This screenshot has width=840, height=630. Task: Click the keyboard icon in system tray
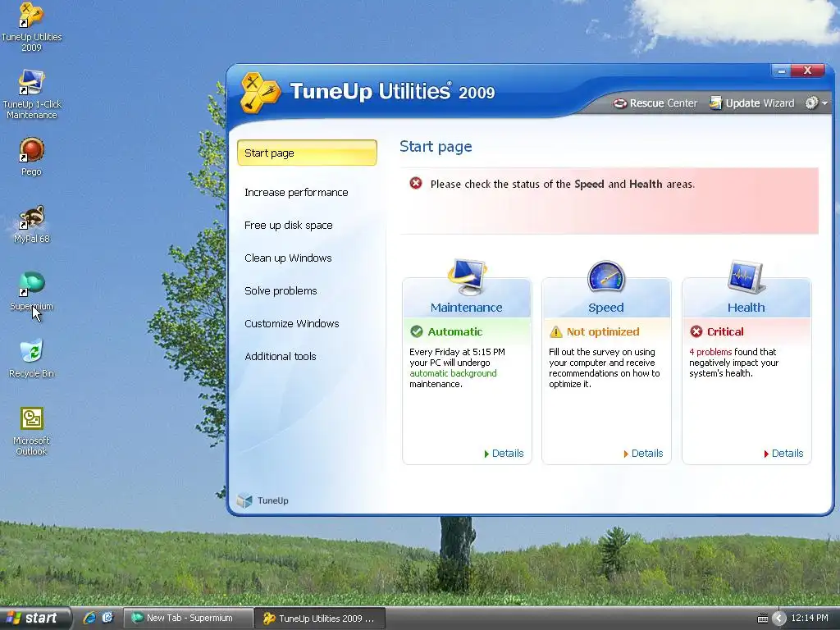762,619
